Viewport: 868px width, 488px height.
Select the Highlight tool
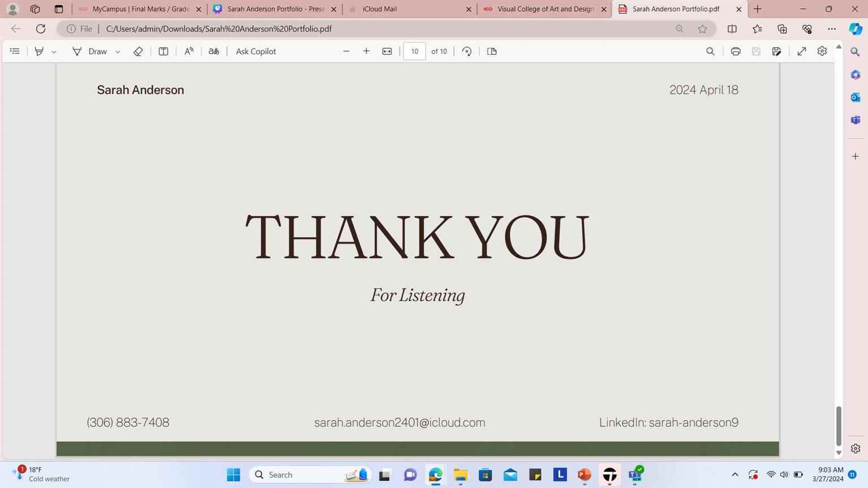(39, 52)
